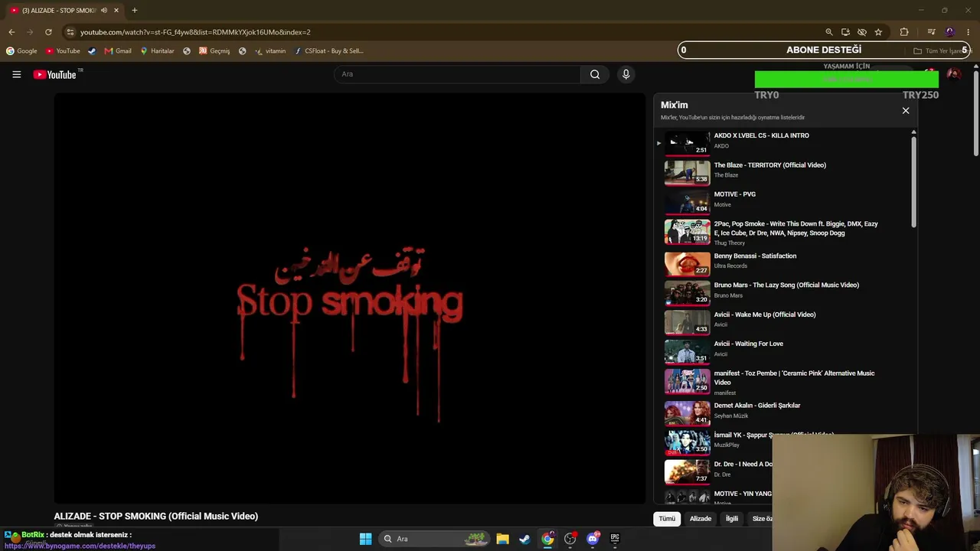Select the Tümü filter chip
Image resolution: width=980 pixels, height=551 pixels.
(x=667, y=519)
